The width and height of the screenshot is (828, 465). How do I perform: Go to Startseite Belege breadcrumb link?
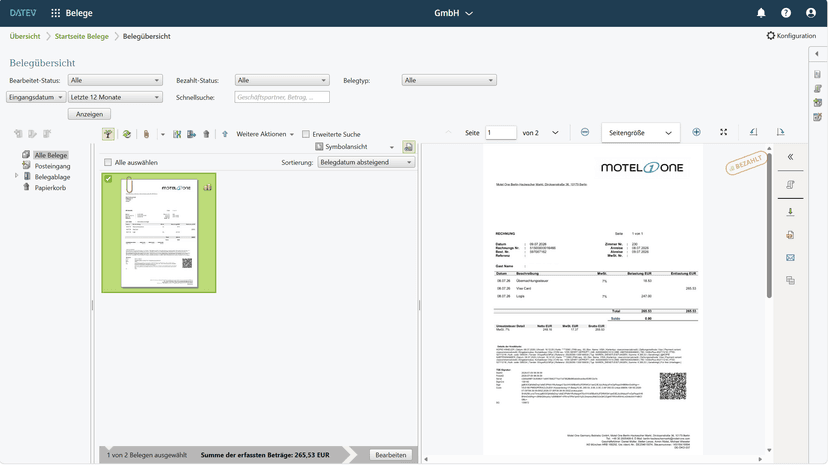(x=81, y=36)
